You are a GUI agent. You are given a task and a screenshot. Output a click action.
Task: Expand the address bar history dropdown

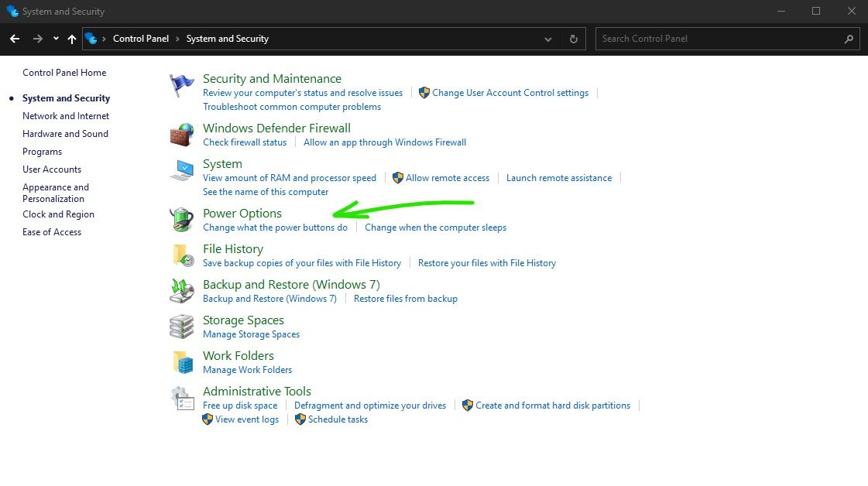tap(548, 39)
